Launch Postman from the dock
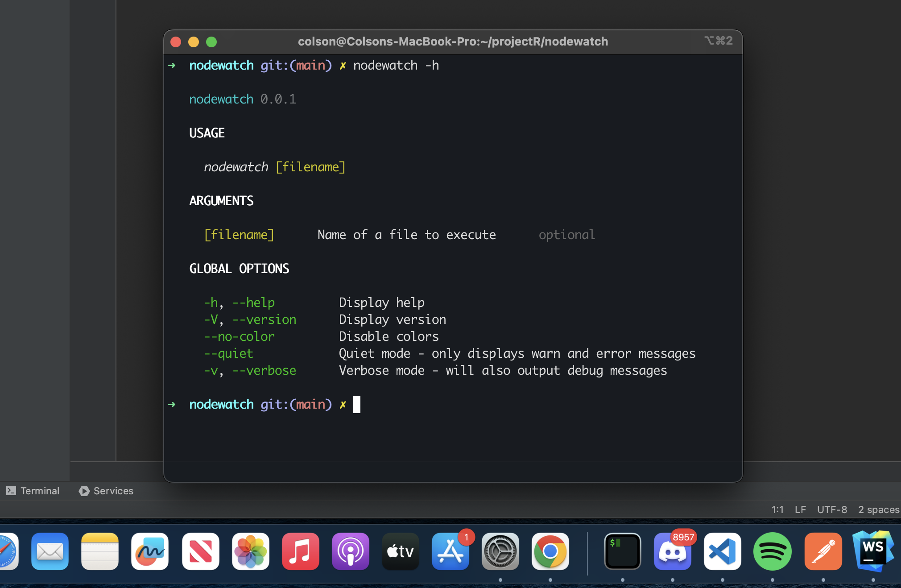The width and height of the screenshot is (901, 588). tap(823, 551)
